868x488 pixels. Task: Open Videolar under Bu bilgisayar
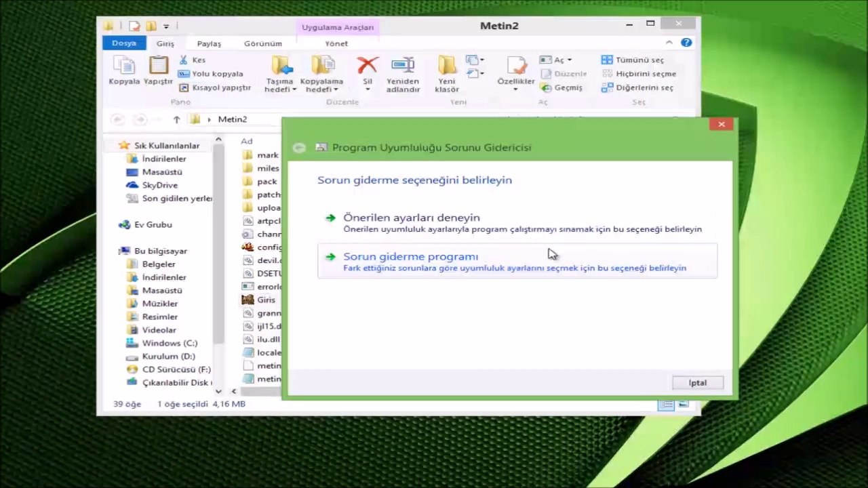tap(152, 330)
